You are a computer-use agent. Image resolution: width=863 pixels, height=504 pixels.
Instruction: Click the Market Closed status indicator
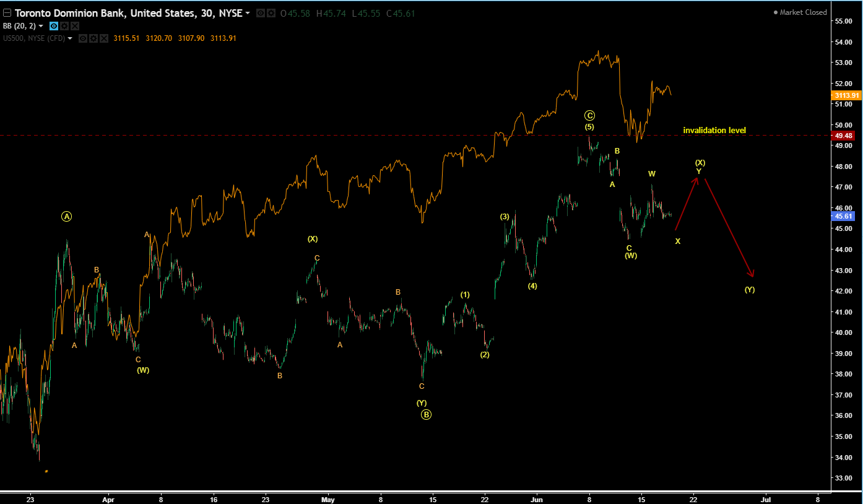(x=800, y=12)
